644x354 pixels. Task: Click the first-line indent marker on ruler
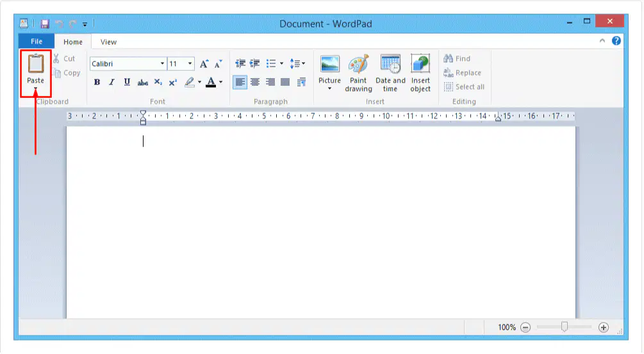point(143,113)
